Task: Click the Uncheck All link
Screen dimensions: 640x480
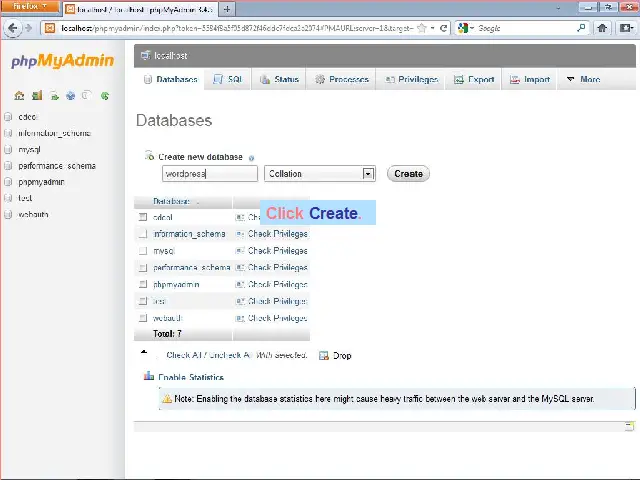Action: pyautogui.click(x=230, y=355)
